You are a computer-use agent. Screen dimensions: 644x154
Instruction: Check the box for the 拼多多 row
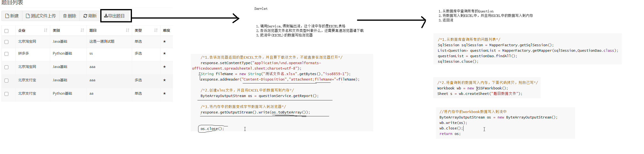(6, 54)
